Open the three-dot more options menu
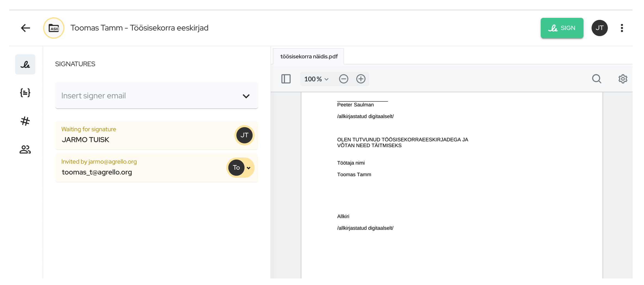 (622, 28)
